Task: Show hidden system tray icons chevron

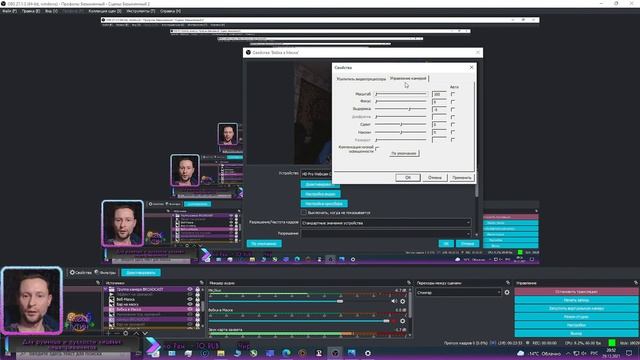Action: [x=568, y=353]
